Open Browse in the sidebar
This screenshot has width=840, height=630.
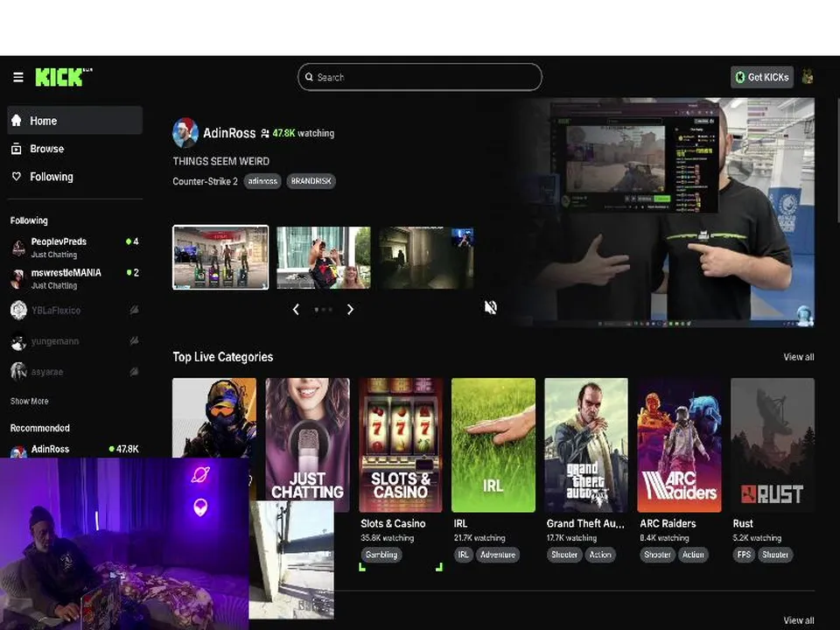[x=75, y=149]
